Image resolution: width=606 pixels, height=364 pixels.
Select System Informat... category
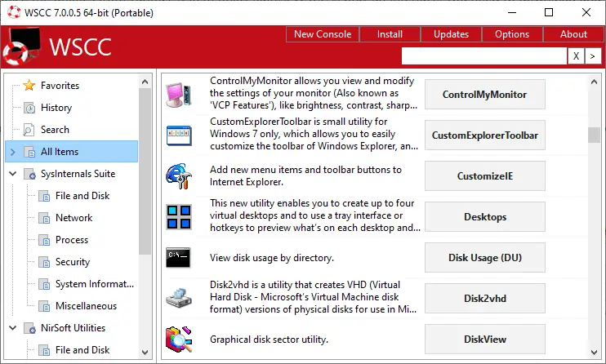coord(95,284)
